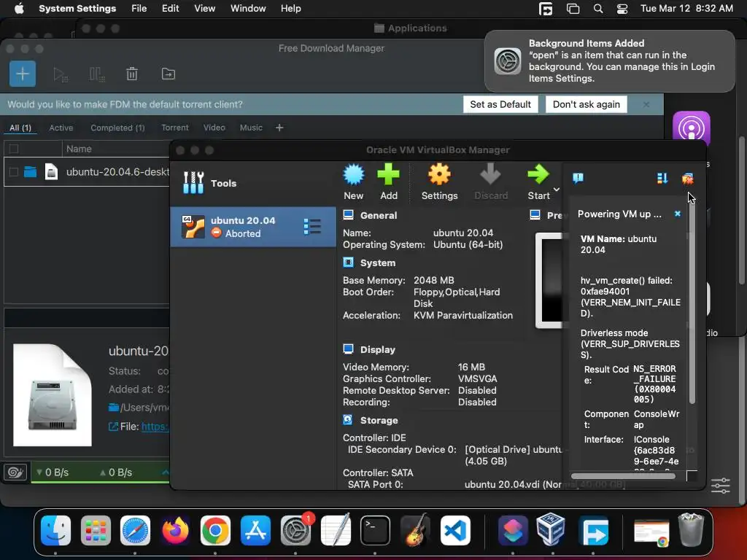Viewport: 747px width, 560px height.
Task: Switch to Video tab in FDM
Action: coord(214,128)
